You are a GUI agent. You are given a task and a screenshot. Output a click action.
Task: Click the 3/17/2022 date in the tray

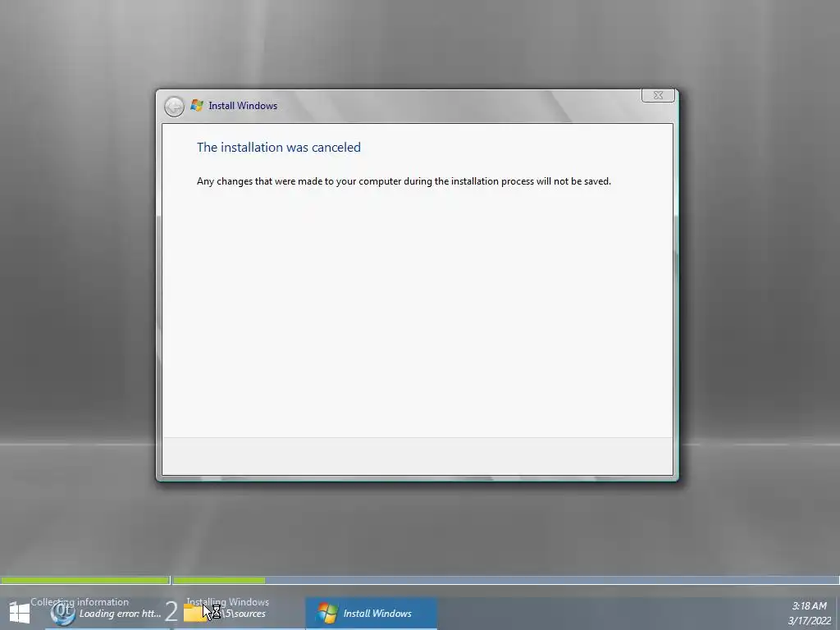(810, 621)
